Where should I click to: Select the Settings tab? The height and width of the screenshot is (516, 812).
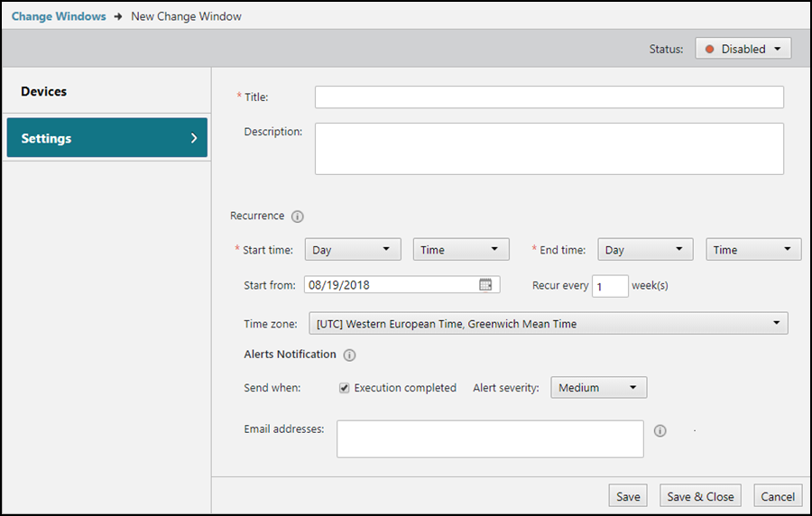point(106,139)
